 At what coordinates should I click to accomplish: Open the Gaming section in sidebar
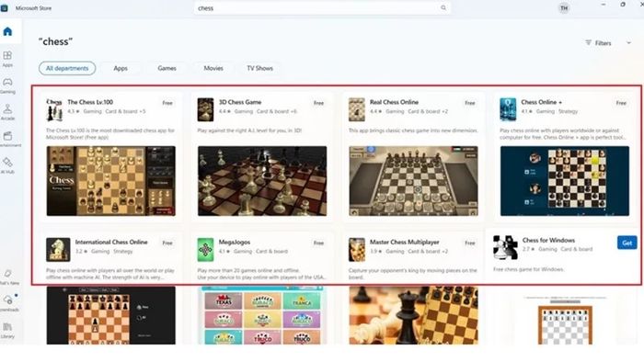(x=7, y=85)
